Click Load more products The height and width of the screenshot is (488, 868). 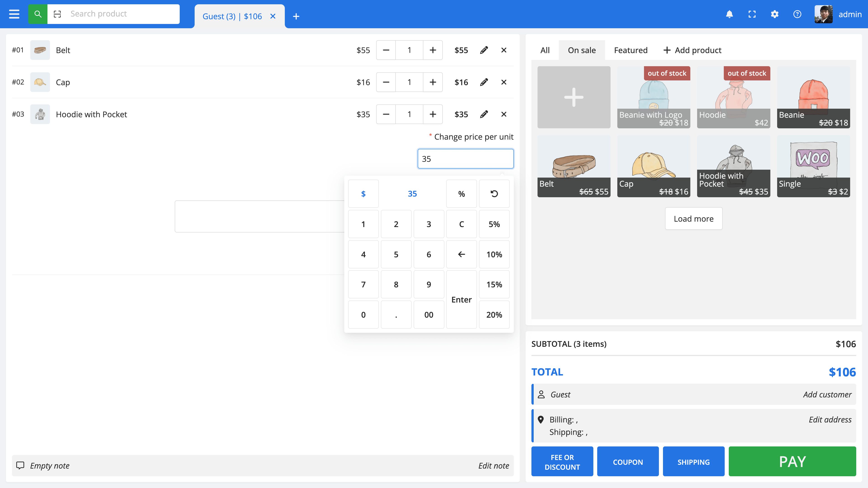(693, 218)
